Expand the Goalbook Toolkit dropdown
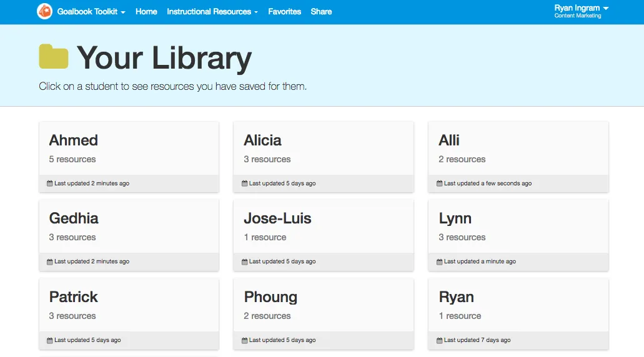Image resolution: width=644 pixels, height=357 pixels. (91, 12)
